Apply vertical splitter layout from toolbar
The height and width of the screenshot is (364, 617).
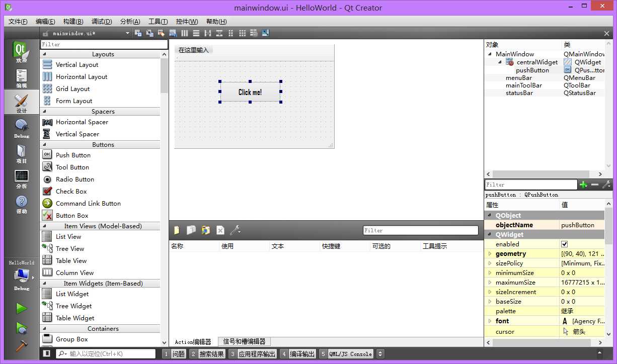pos(219,33)
